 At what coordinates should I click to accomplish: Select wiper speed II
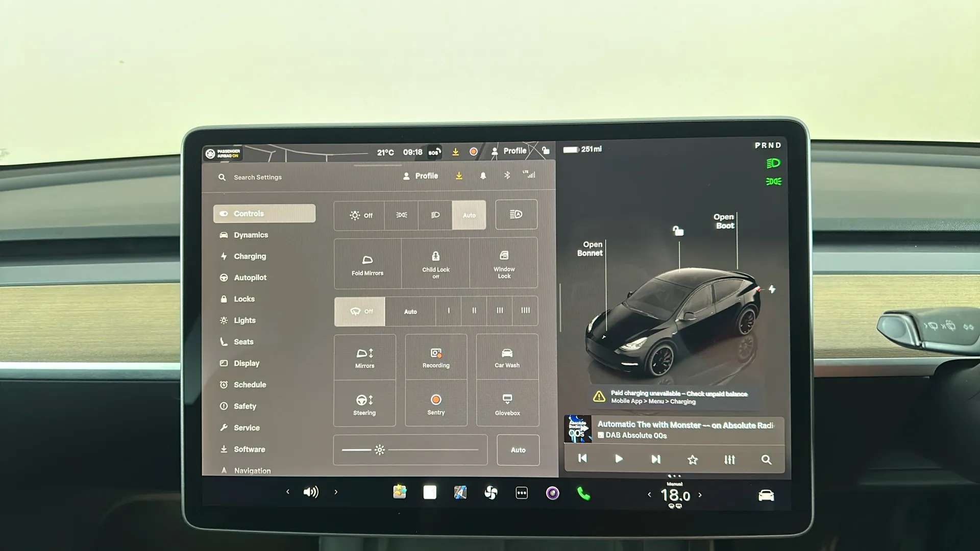(x=474, y=311)
